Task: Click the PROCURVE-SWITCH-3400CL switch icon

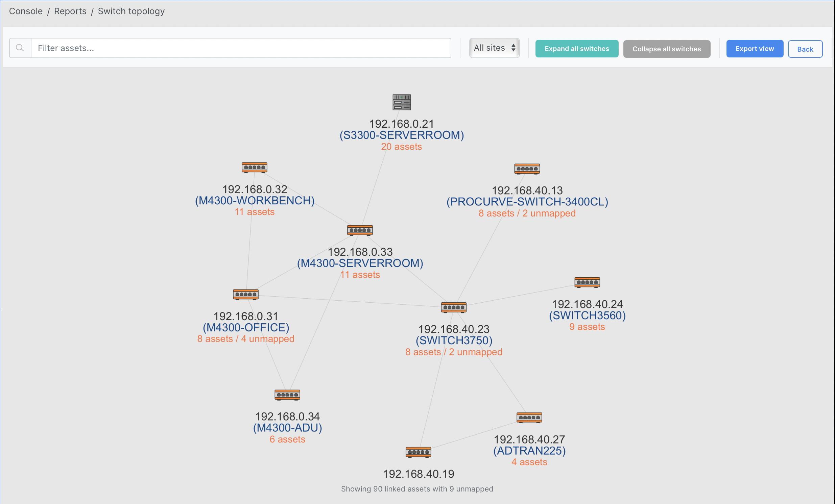Action: coord(527,169)
